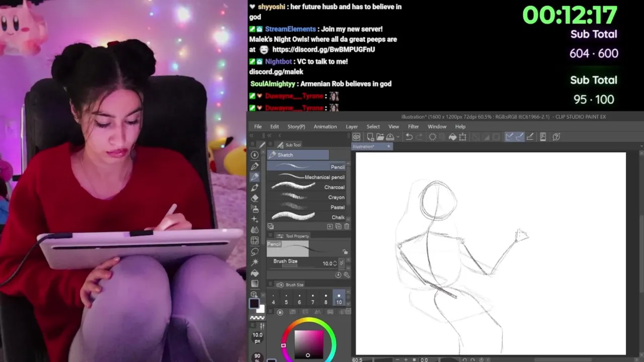Select the sparkle Correct line tool
Image resolution: width=644 pixels, height=362 pixels.
pyautogui.click(x=255, y=219)
